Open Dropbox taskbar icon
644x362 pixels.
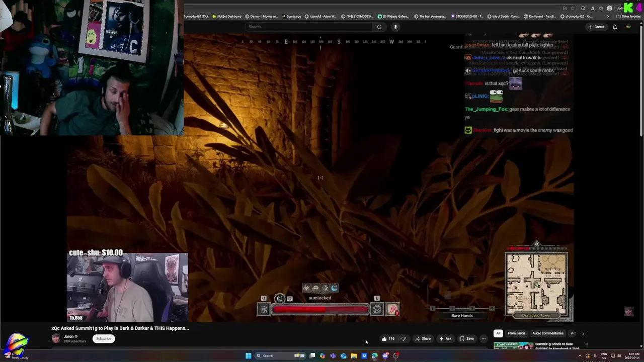point(364,356)
